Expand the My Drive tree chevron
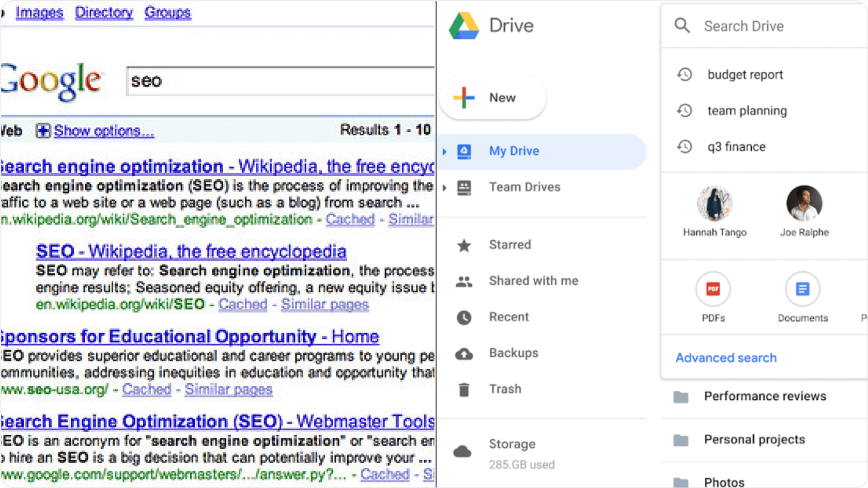The width and height of the screenshot is (868, 488). (x=445, y=151)
